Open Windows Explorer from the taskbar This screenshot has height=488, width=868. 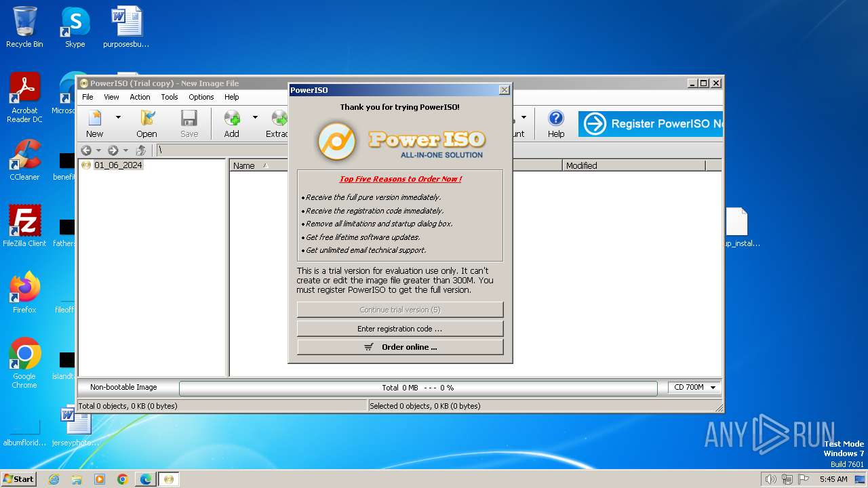[77, 479]
